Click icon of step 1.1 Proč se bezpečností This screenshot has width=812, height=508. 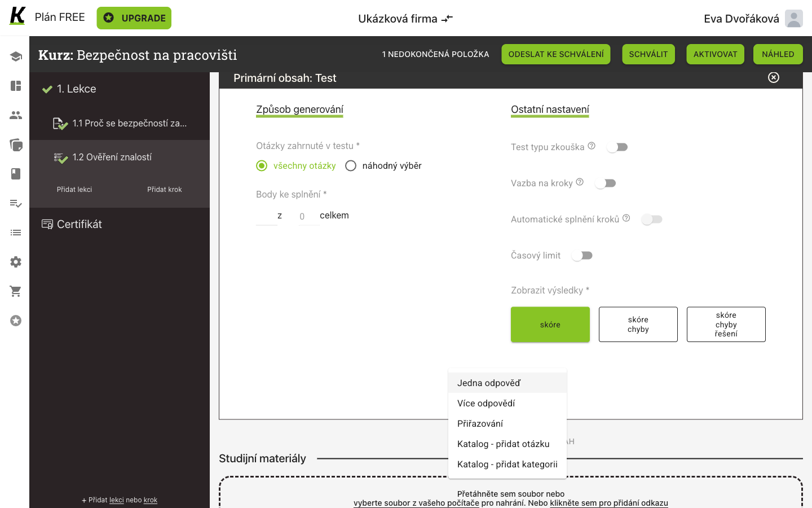pos(60,124)
